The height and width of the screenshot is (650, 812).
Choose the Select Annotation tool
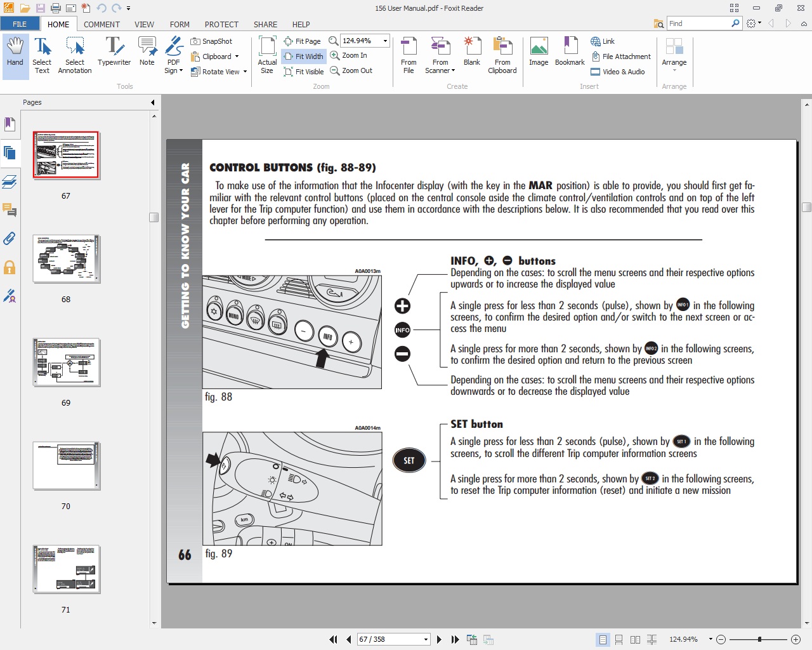[x=75, y=56]
